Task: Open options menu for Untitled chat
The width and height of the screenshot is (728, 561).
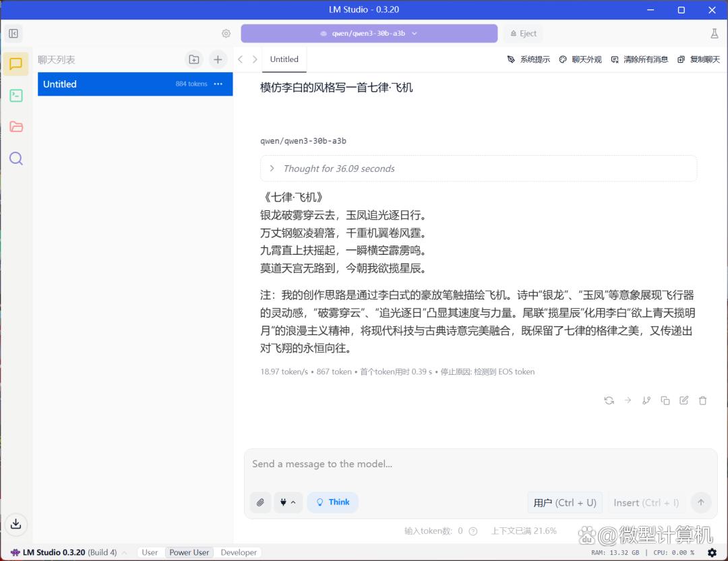Action: click(218, 84)
